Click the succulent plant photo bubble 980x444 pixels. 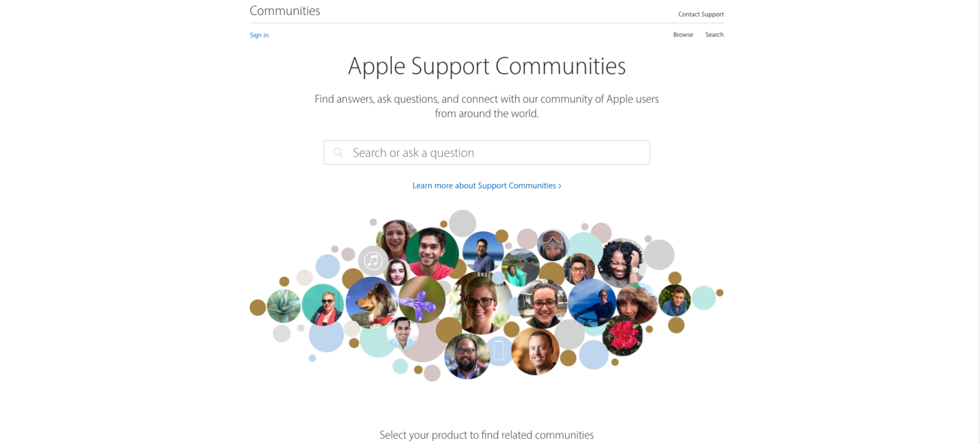click(284, 306)
